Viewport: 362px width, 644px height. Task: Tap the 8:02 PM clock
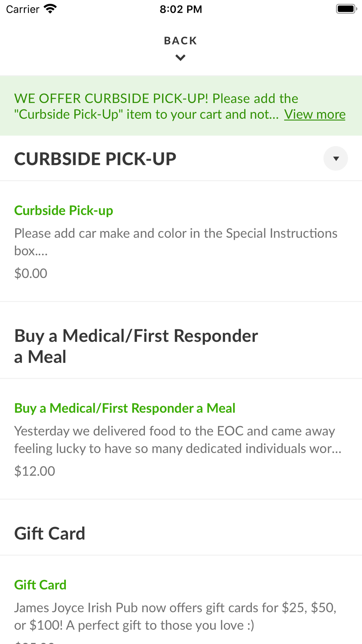(181, 9)
